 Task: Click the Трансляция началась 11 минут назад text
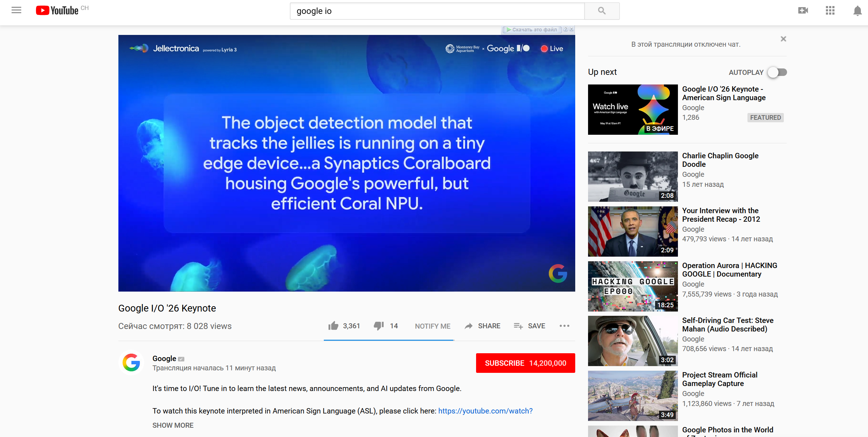(214, 368)
